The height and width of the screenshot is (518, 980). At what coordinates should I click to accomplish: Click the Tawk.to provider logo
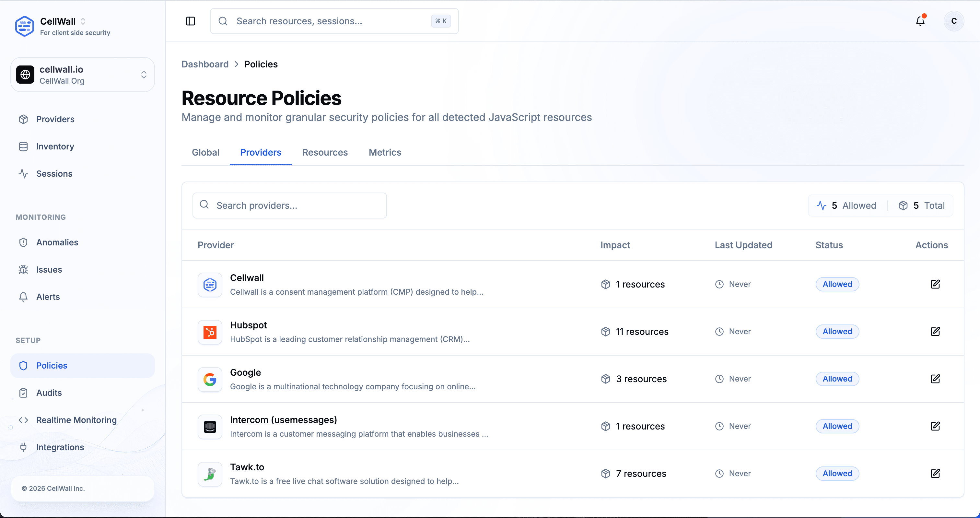point(210,474)
